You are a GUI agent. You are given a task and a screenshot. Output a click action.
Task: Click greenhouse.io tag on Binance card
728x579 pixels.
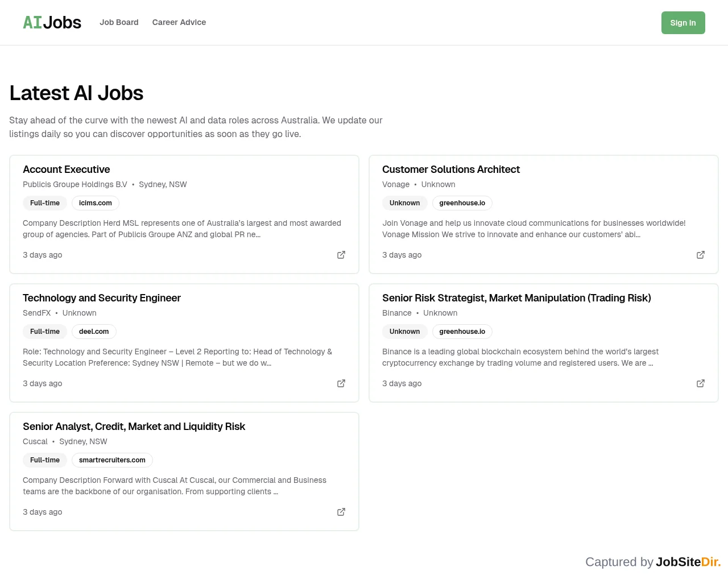[462, 332]
